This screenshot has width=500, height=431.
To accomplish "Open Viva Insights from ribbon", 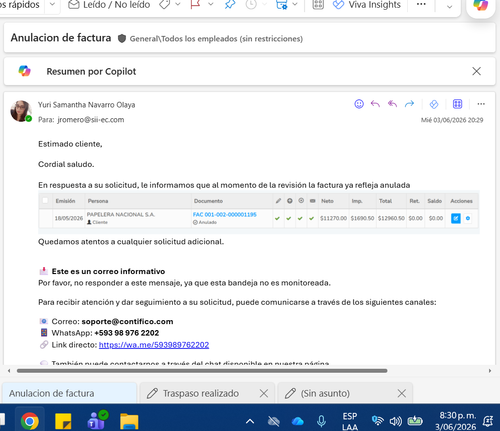I will pos(367,5).
